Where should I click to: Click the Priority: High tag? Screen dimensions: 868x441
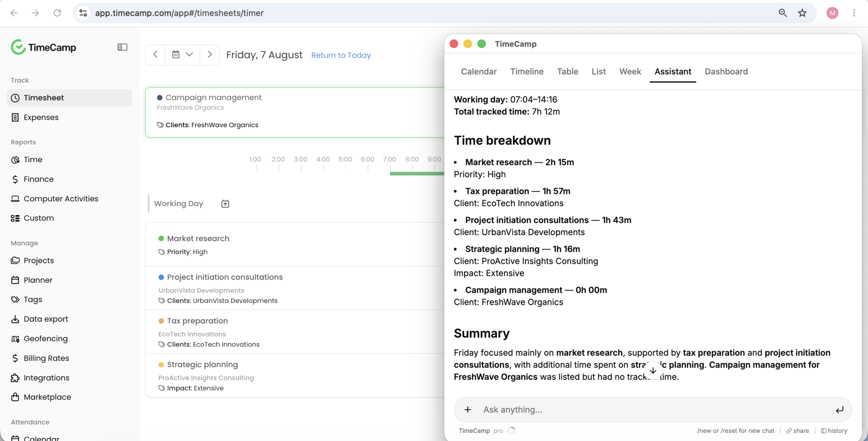point(183,252)
